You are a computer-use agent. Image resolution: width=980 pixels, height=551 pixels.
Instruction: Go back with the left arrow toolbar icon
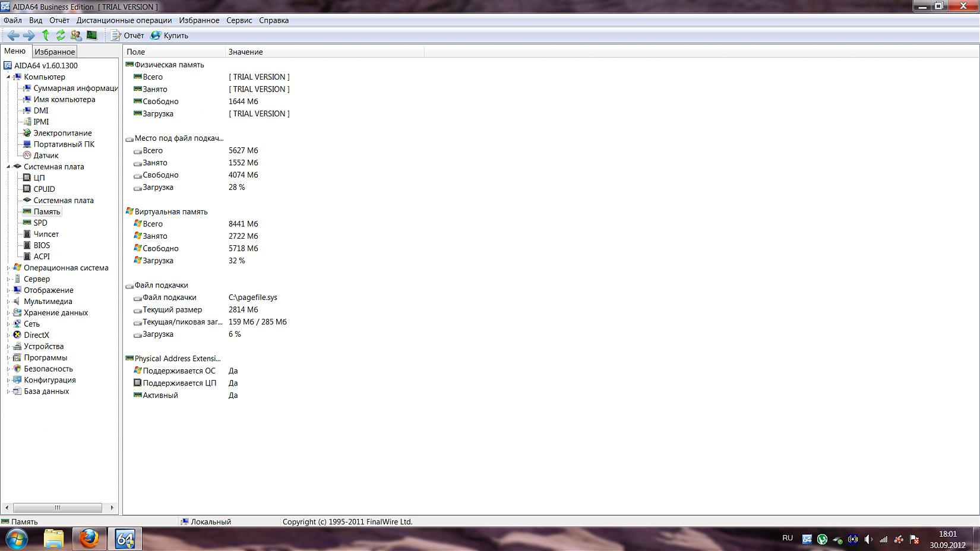coord(13,36)
